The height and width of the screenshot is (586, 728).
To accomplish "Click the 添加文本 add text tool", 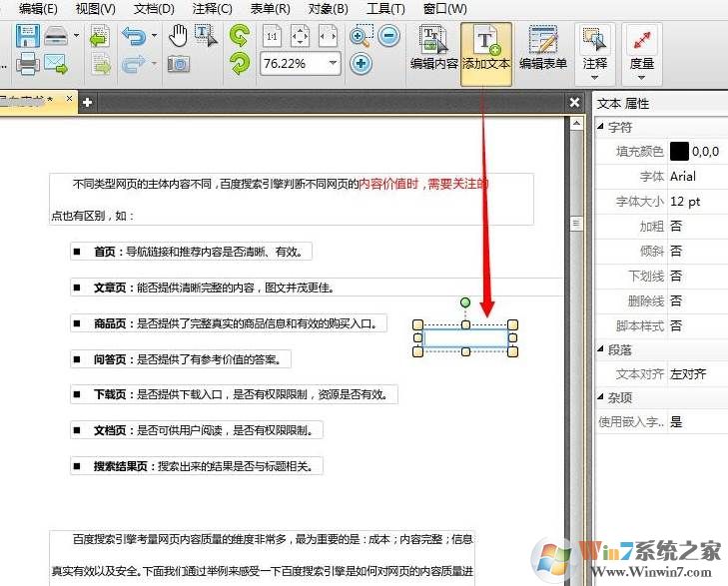I will point(486,49).
